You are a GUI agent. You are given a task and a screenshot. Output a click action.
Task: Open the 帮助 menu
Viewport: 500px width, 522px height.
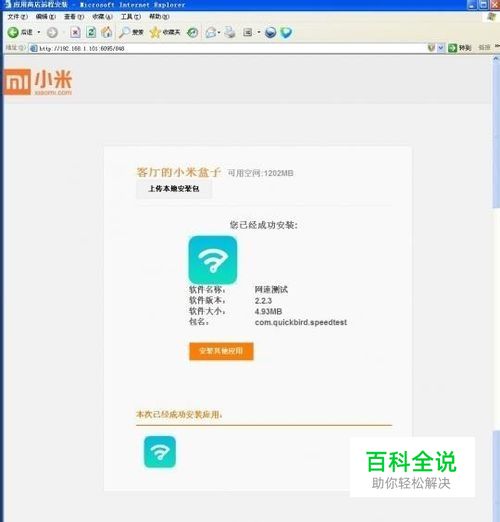pyautogui.click(x=159, y=16)
